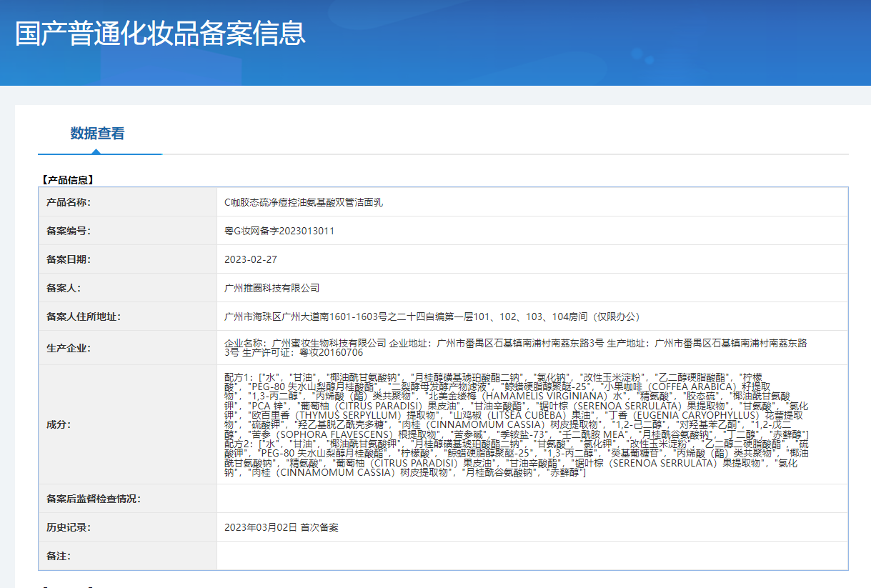This screenshot has width=871, height=588.
Task: Select filing number 粤G妆网备字2023013011
Action: pos(279,231)
